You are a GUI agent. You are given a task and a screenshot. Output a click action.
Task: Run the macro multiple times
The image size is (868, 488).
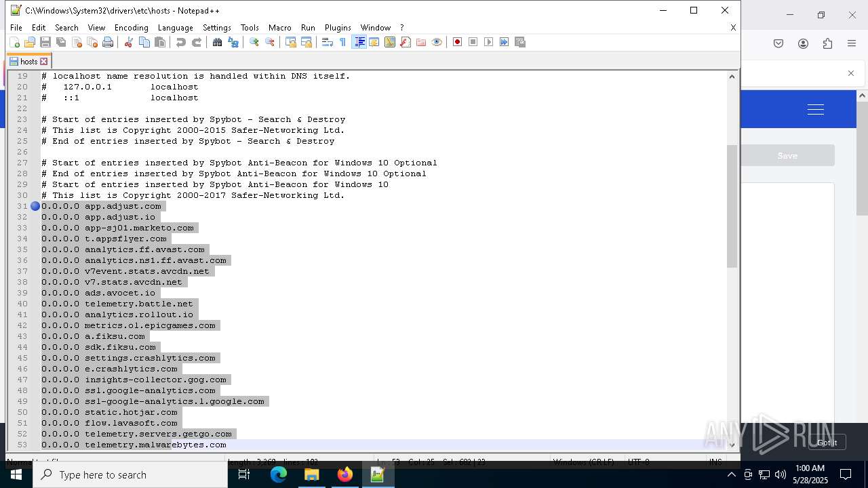coord(505,42)
